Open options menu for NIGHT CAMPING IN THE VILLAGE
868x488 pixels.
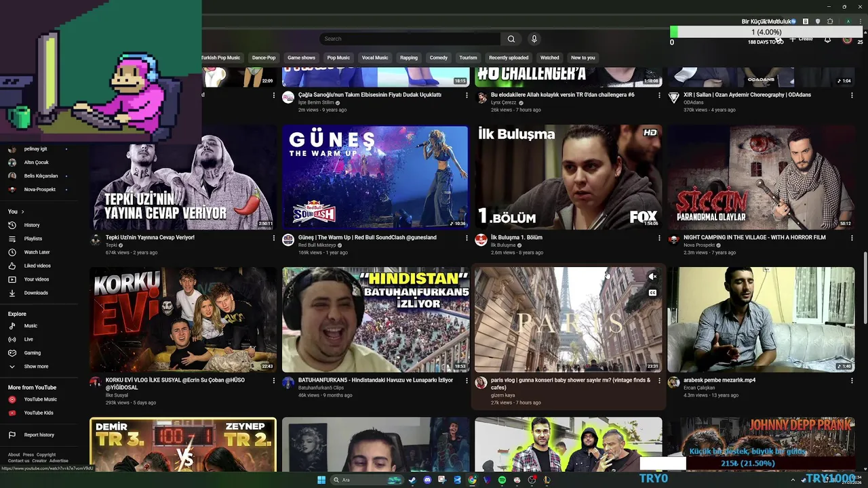(852, 238)
